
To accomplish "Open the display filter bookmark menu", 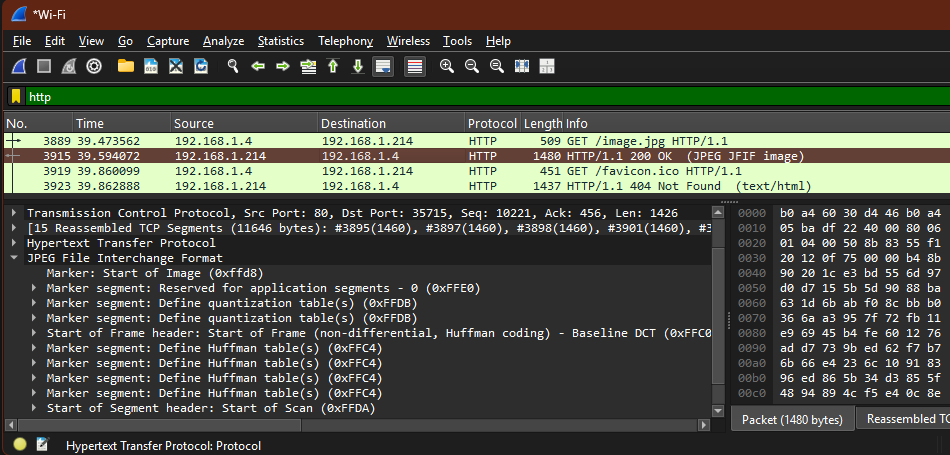I will [15, 97].
